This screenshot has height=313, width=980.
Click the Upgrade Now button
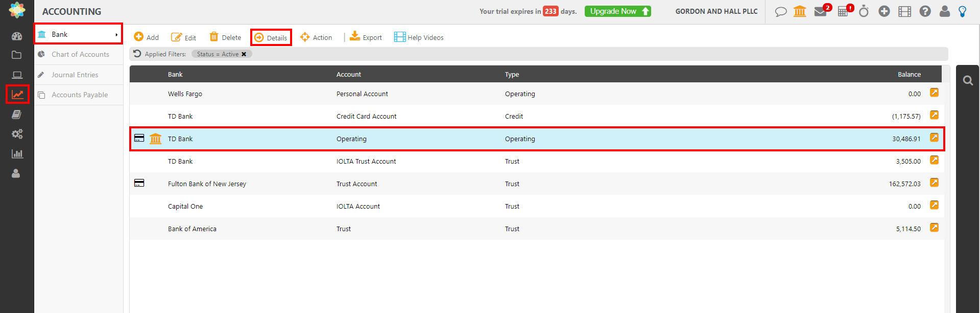click(618, 11)
